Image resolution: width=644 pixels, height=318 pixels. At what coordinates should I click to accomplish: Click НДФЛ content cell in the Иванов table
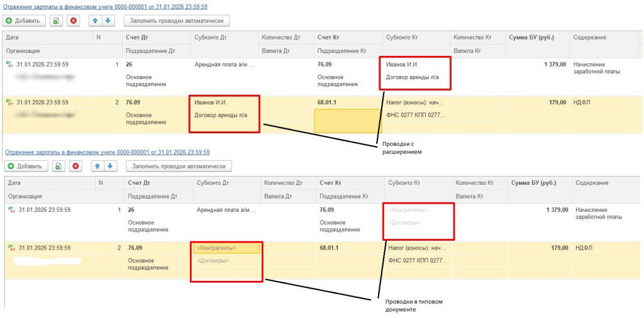581,102
